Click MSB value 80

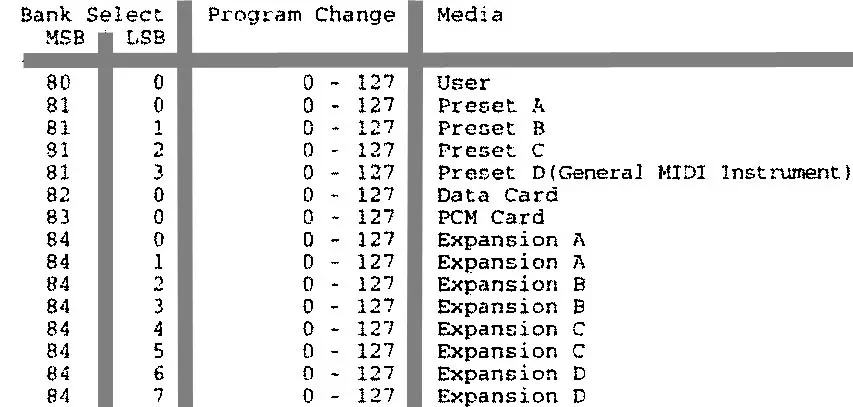tap(58, 84)
